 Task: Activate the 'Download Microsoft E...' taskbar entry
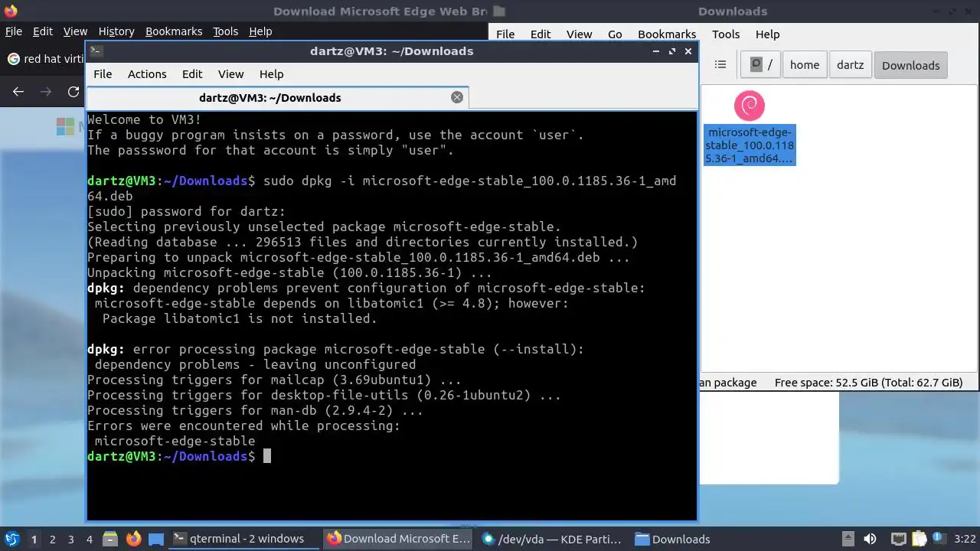[x=399, y=539]
